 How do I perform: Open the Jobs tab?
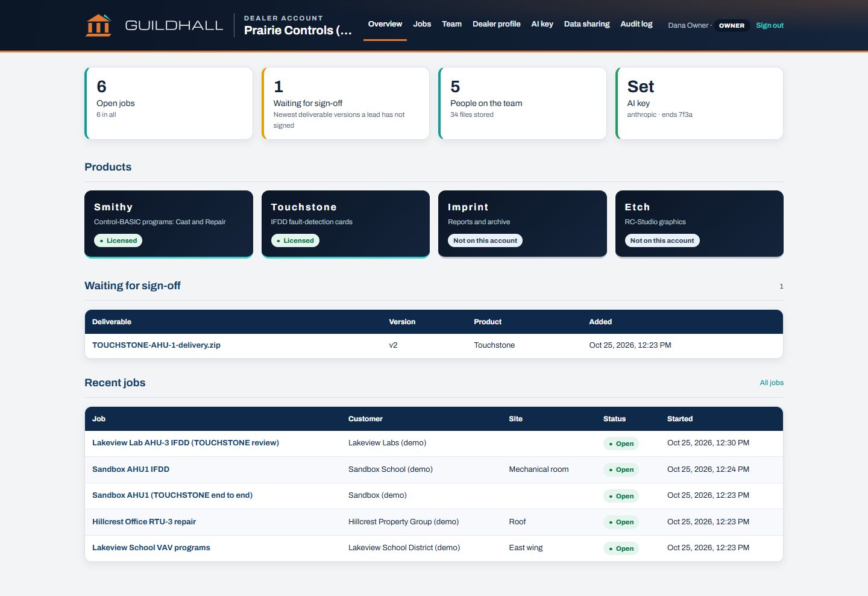pyautogui.click(x=422, y=24)
